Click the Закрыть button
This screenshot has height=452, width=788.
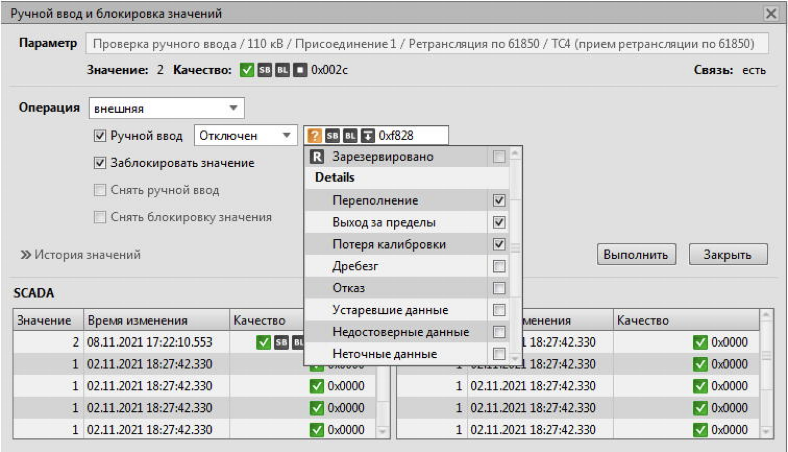click(728, 254)
